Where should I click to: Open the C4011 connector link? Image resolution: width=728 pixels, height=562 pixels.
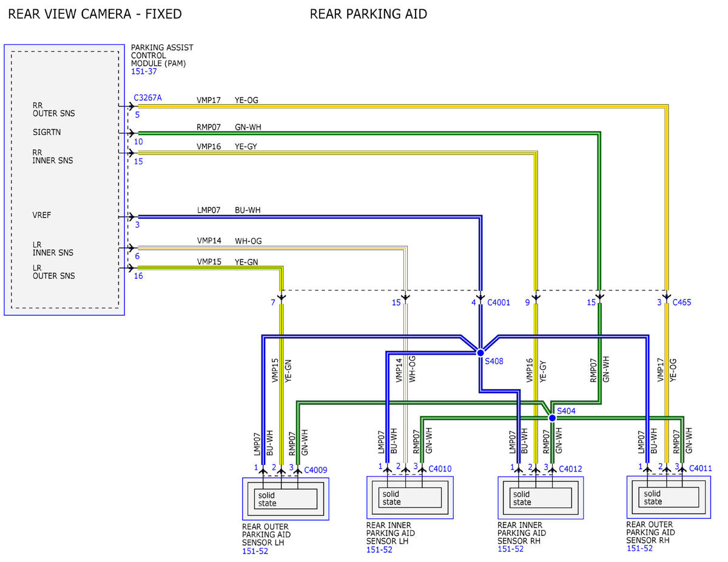coord(700,468)
